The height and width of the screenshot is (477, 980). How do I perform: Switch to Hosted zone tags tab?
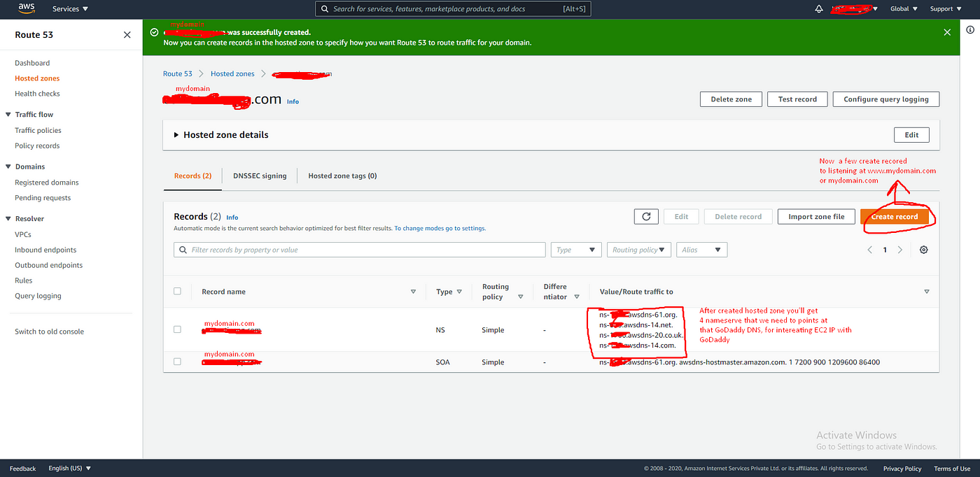(x=342, y=176)
